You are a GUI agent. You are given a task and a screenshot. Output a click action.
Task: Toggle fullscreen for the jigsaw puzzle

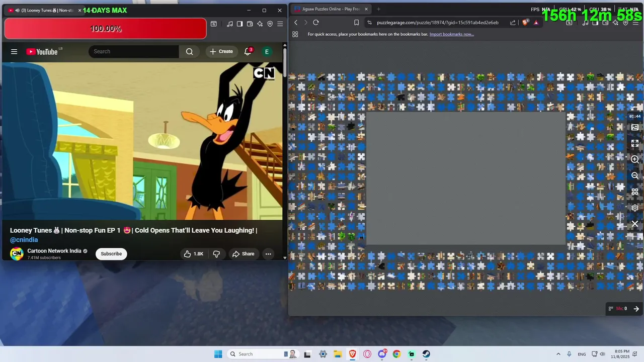coord(635,143)
